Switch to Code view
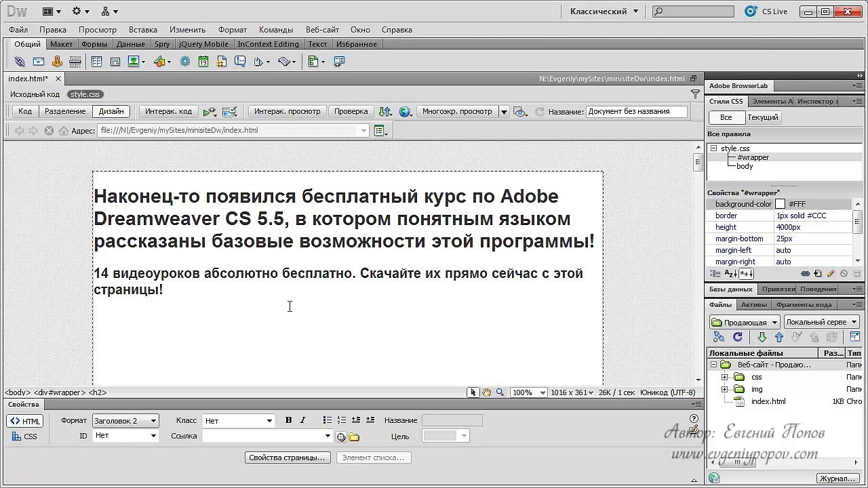Screen dimensions: 868x488 (x=25, y=111)
